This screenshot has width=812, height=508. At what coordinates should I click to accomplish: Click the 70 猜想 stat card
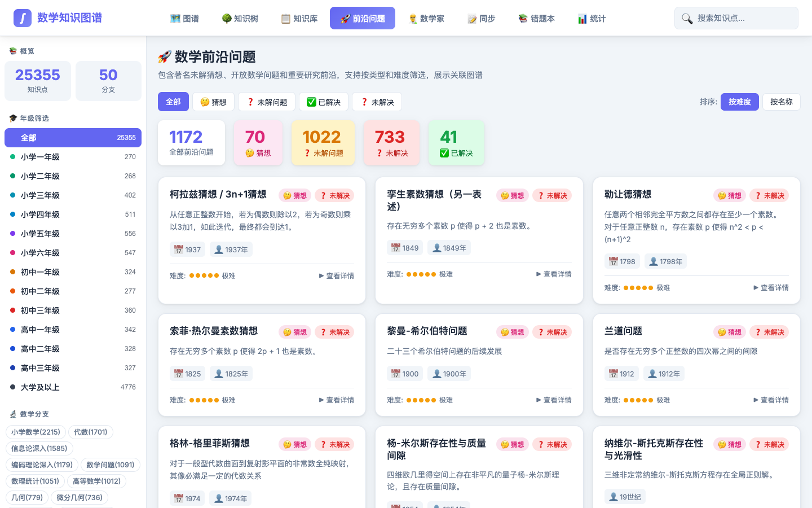pyautogui.click(x=258, y=143)
